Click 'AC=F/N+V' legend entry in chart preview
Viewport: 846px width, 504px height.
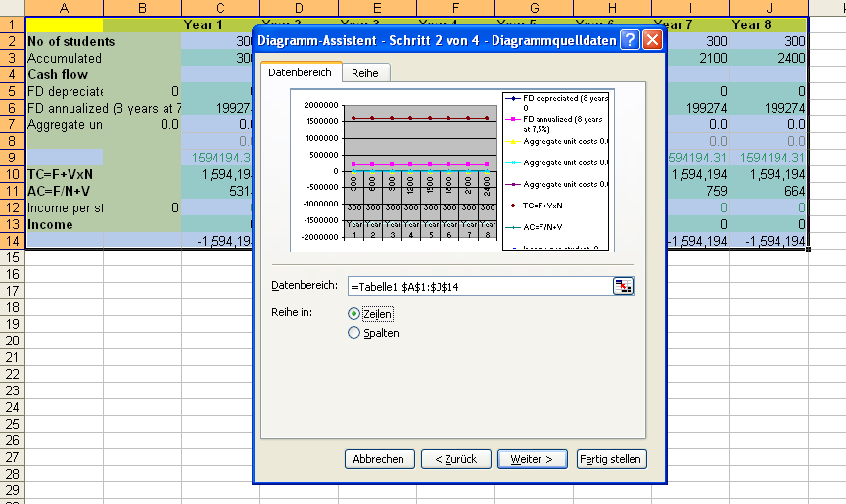click(x=535, y=227)
